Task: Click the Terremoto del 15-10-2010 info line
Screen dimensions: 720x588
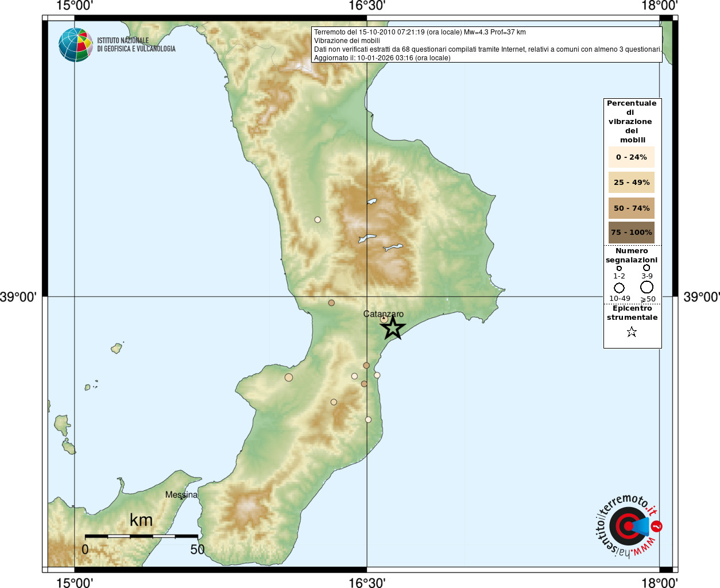Action: [420, 32]
